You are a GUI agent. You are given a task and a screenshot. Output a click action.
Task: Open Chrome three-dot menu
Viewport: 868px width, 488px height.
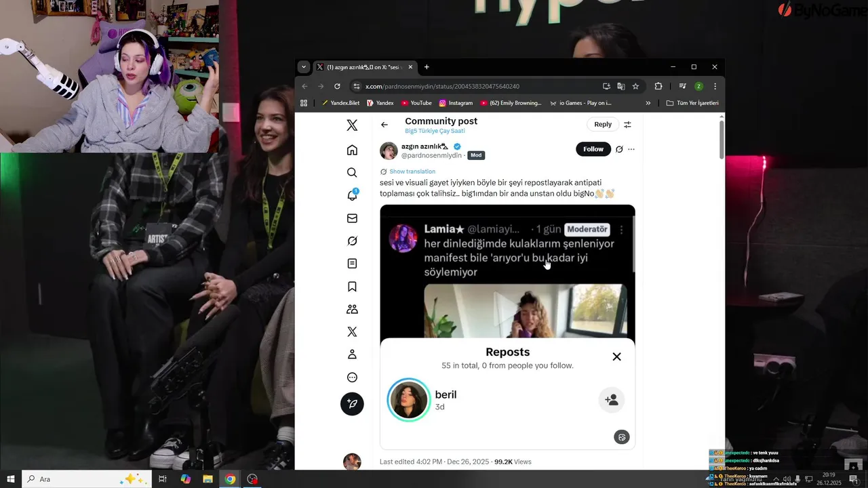[x=715, y=86]
